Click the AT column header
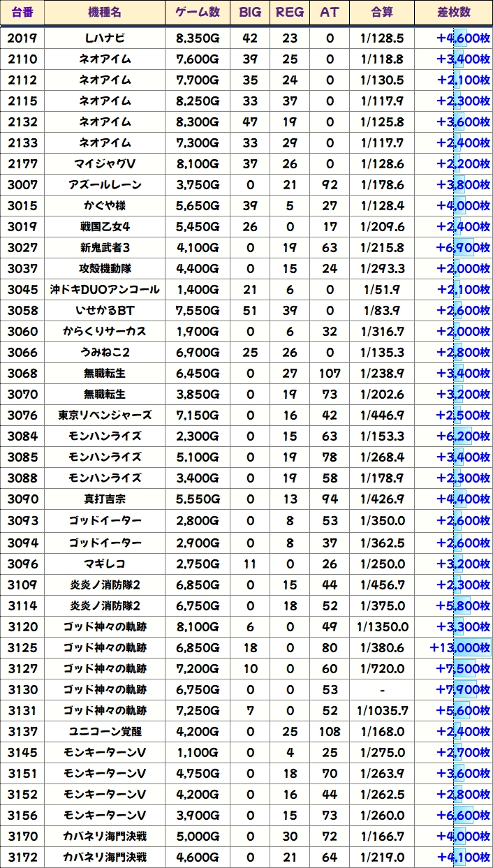This screenshot has height=868, width=493. tap(330, 13)
